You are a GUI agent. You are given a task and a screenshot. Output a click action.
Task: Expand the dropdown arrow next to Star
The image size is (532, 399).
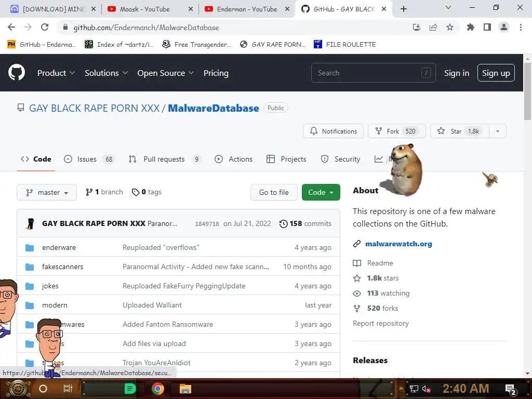point(498,131)
